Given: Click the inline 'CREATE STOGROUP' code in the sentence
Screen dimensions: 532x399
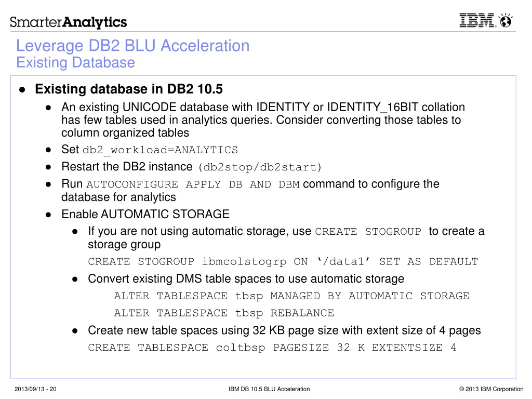Looking at the screenshot, I should pyautogui.click(x=368, y=232).
